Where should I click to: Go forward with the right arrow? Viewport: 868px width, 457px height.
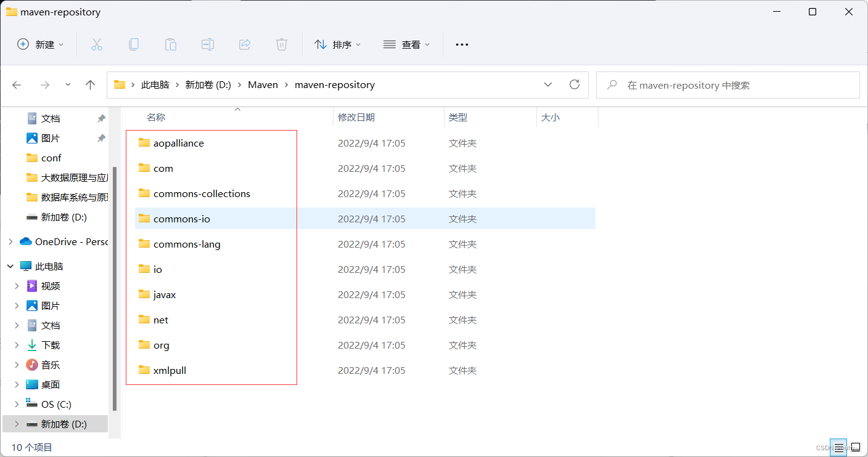coord(44,85)
